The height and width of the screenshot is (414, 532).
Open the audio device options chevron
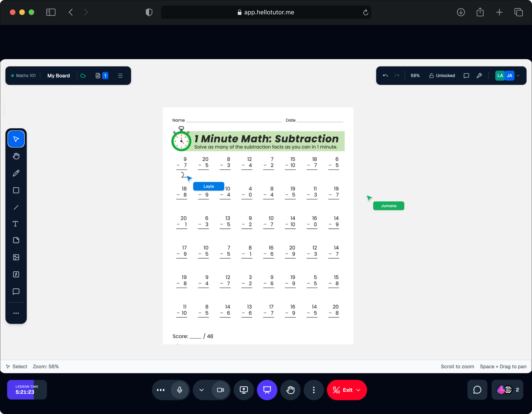201,390
